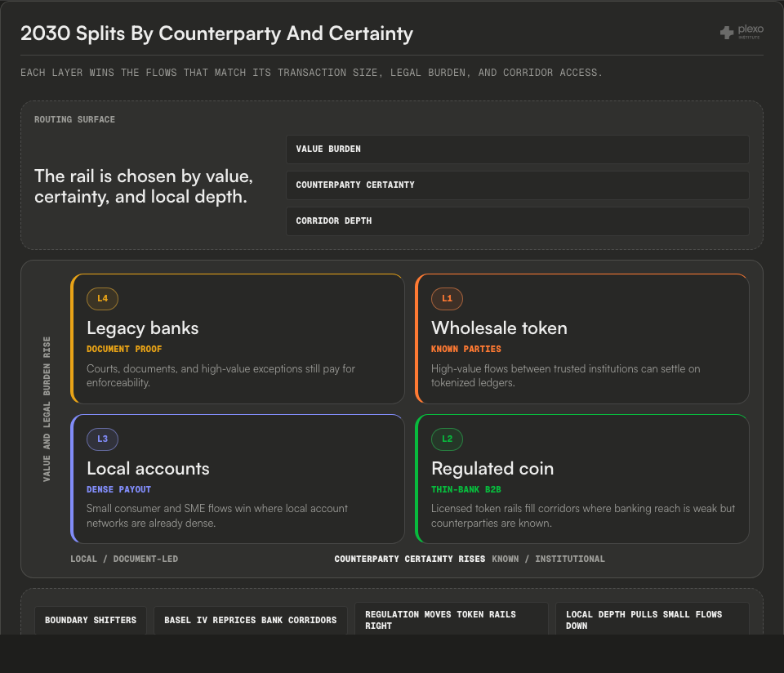Click the Local / Document-Led axis label
The height and width of the screenshot is (673, 784).
124,559
